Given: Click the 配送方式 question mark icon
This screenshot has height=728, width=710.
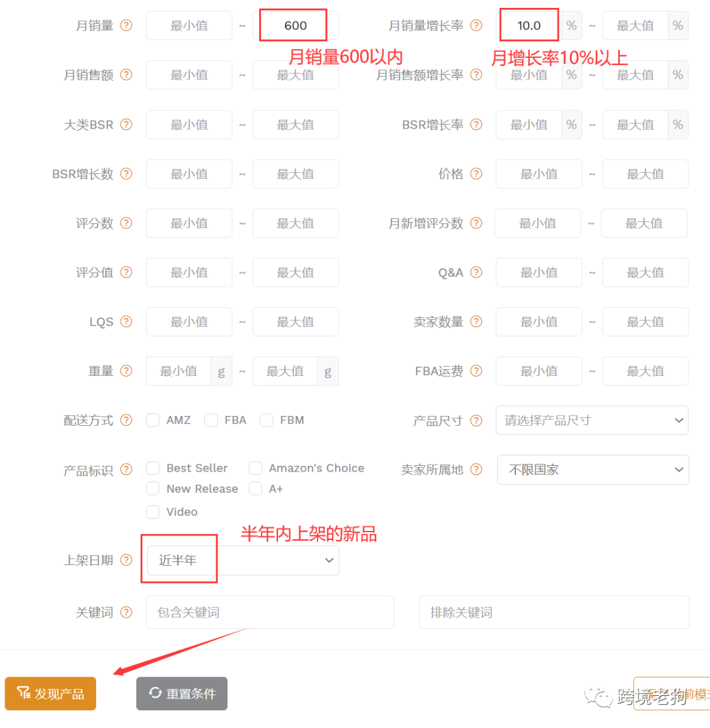Looking at the screenshot, I should [128, 420].
